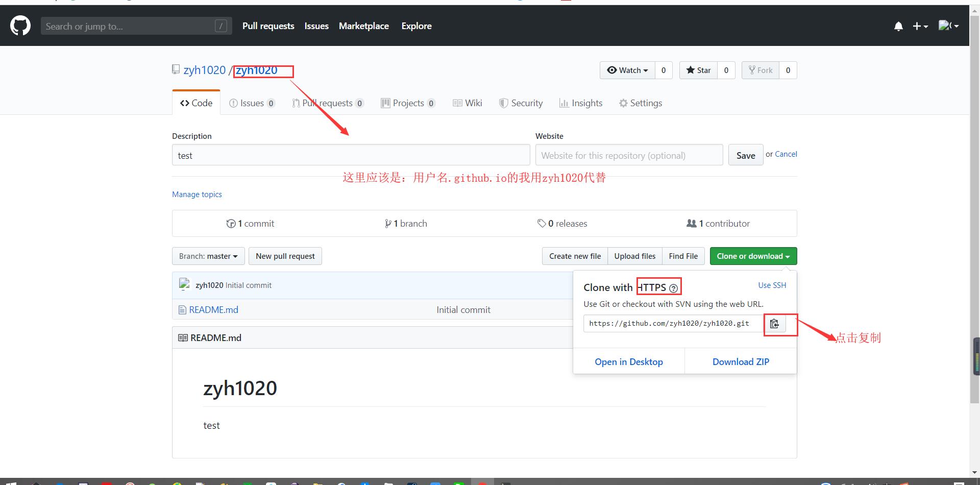This screenshot has height=485, width=980.
Task: Select the Code tab
Action: coord(196,103)
